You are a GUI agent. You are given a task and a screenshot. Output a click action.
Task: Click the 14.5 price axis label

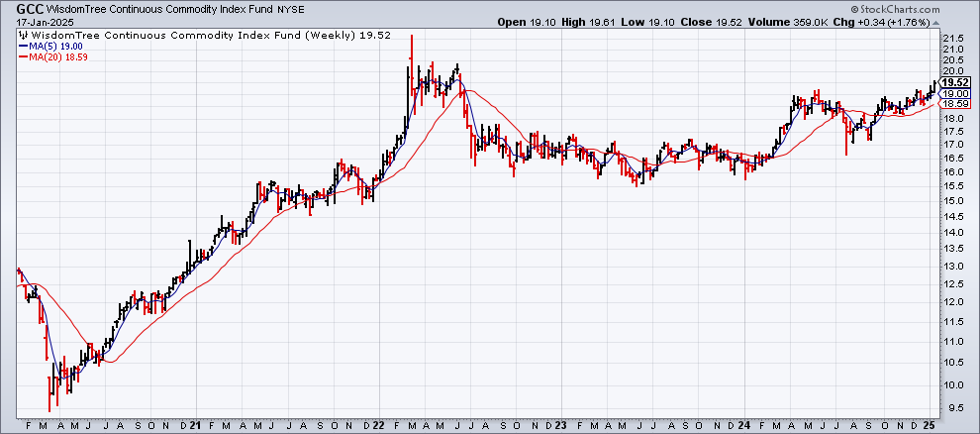pyautogui.click(x=951, y=216)
